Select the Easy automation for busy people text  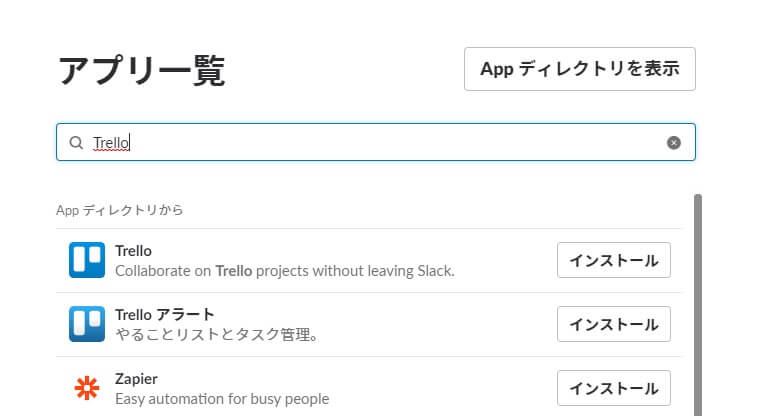click(222, 399)
